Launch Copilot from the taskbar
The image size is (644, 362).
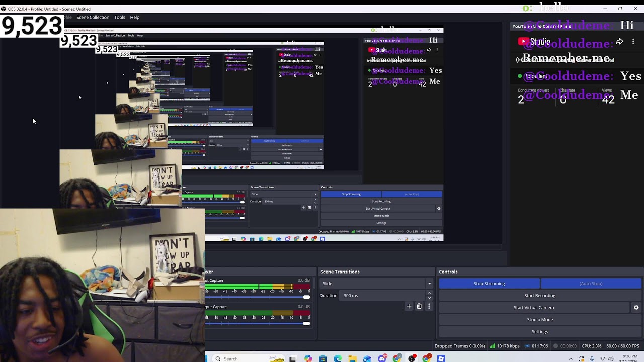point(308,358)
